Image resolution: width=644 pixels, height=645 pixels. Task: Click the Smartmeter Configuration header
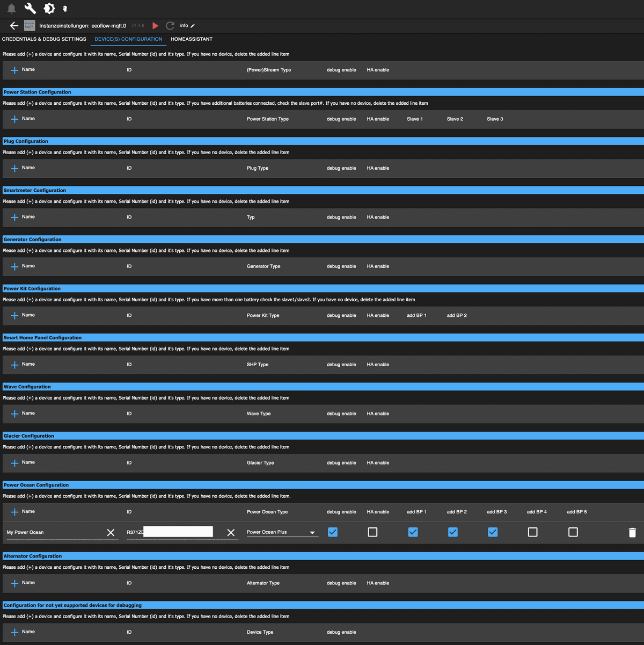coord(323,191)
